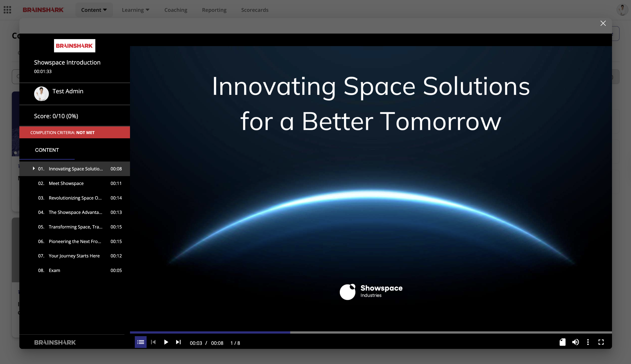
Task: Skip to the next slide
Action: [x=178, y=342]
